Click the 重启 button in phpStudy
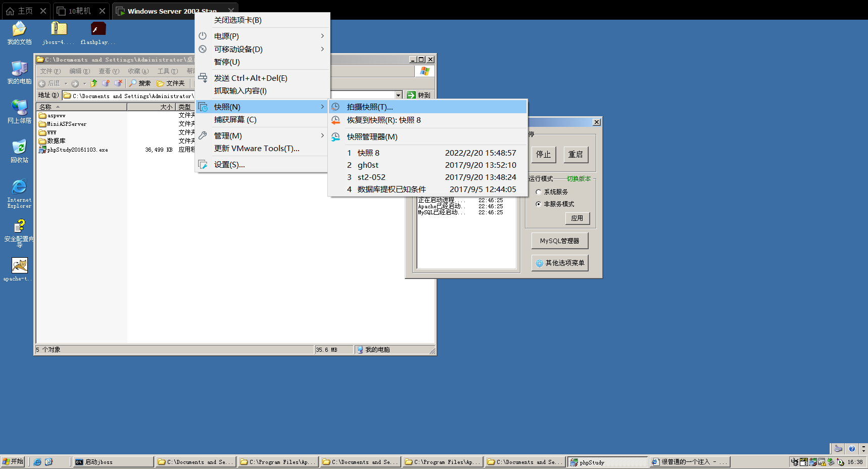 tap(575, 155)
